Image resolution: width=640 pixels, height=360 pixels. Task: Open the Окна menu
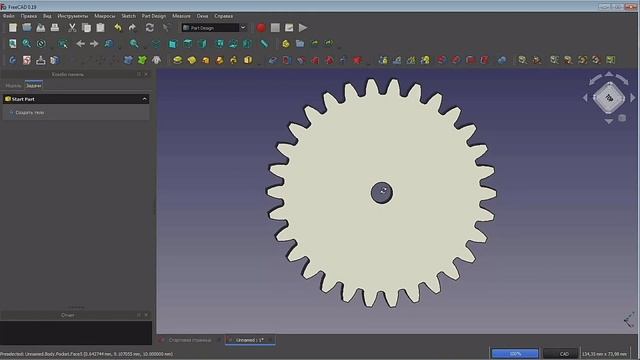pyautogui.click(x=202, y=16)
